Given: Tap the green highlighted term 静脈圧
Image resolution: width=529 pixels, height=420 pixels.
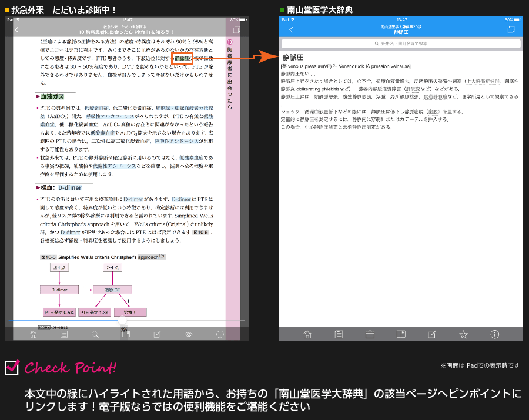Looking at the screenshot, I should [x=183, y=58].
